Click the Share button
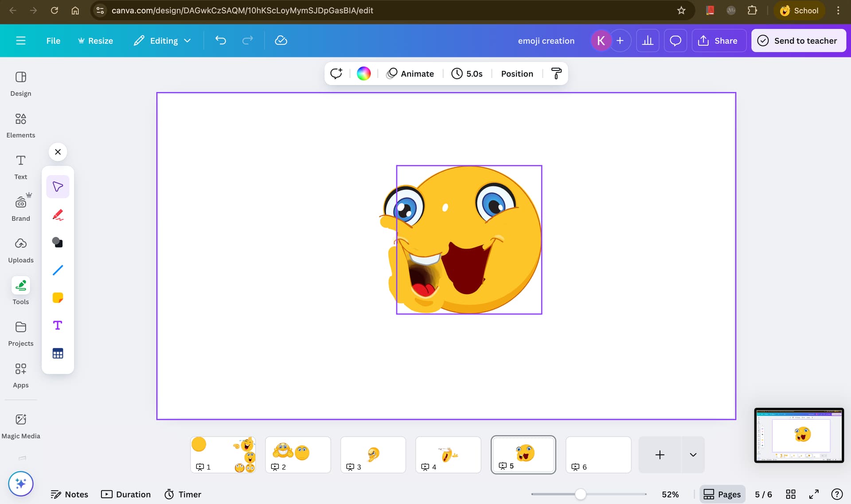The height and width of the screenshot is (504, 851). 718,41
